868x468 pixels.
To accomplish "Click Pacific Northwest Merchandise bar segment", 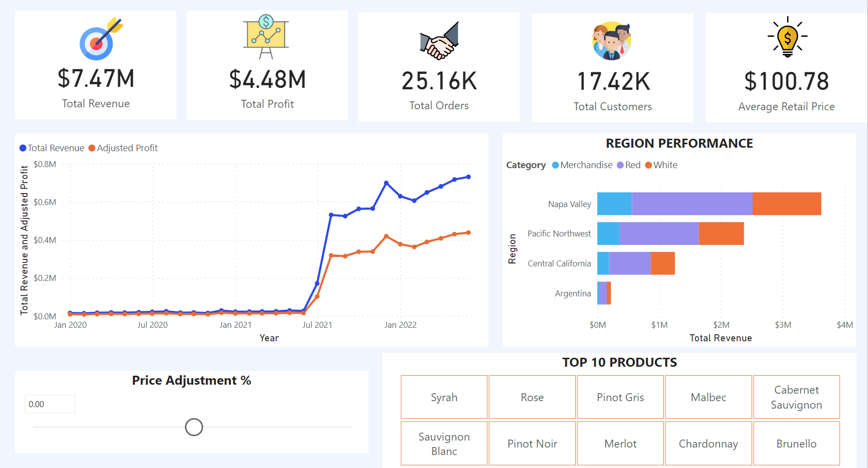I will tap(609, 234).
